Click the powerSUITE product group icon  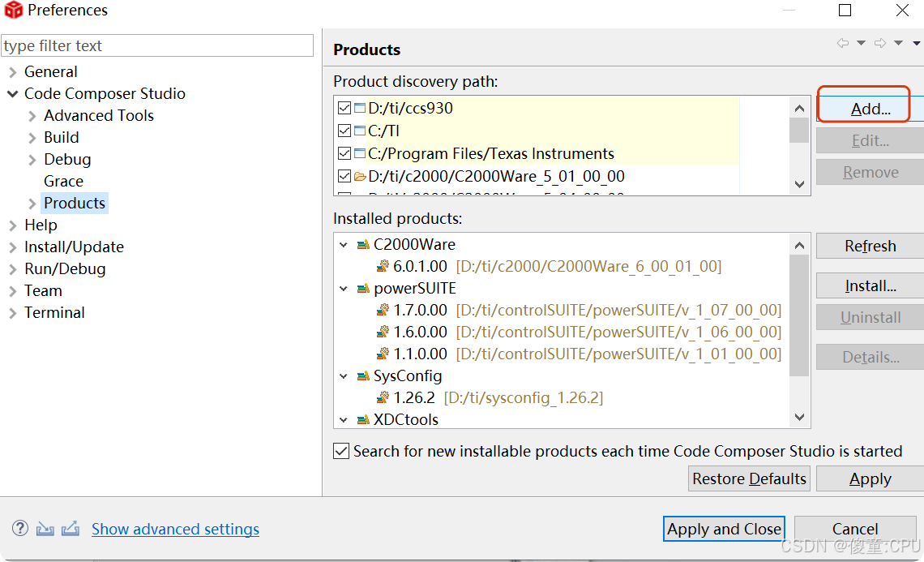click(x=363, y=289)
